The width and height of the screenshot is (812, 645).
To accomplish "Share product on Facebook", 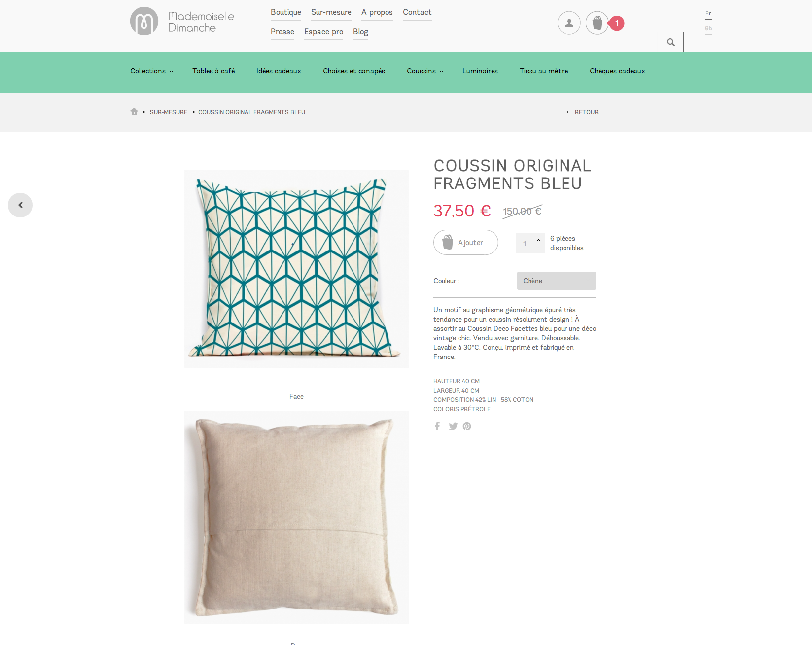I will [437, 426].
